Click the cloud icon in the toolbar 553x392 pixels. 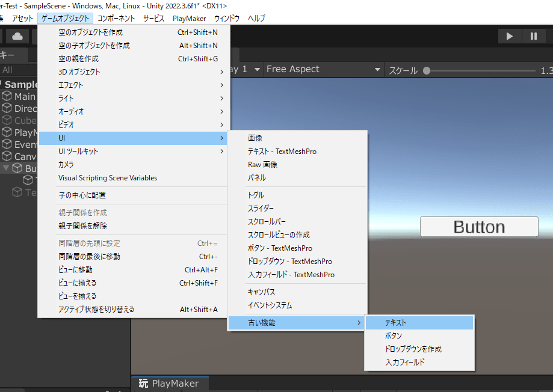(17, 36)
